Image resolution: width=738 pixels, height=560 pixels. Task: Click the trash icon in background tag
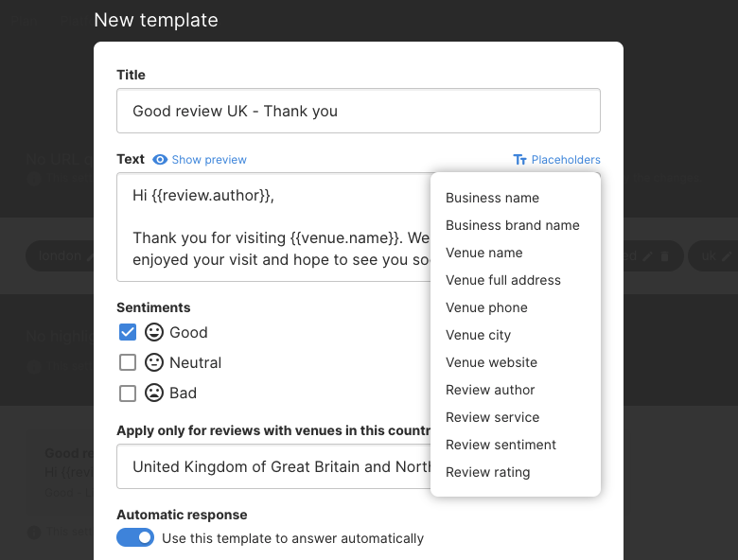click(664, 256)
